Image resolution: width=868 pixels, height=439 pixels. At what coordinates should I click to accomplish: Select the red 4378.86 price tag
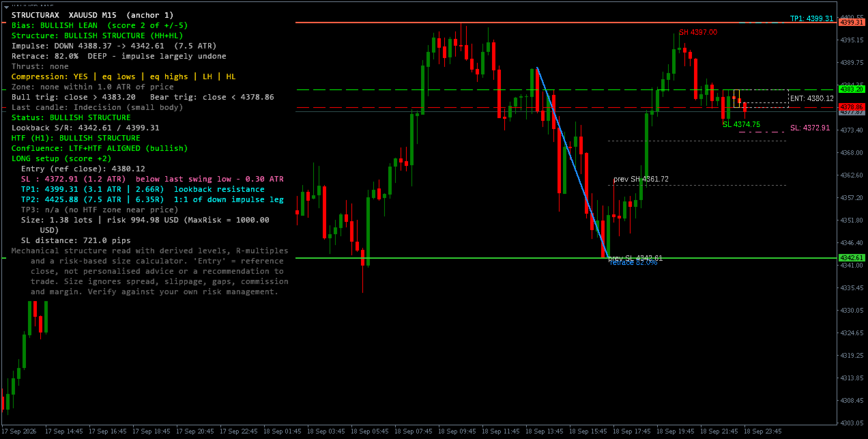(852, 107)
